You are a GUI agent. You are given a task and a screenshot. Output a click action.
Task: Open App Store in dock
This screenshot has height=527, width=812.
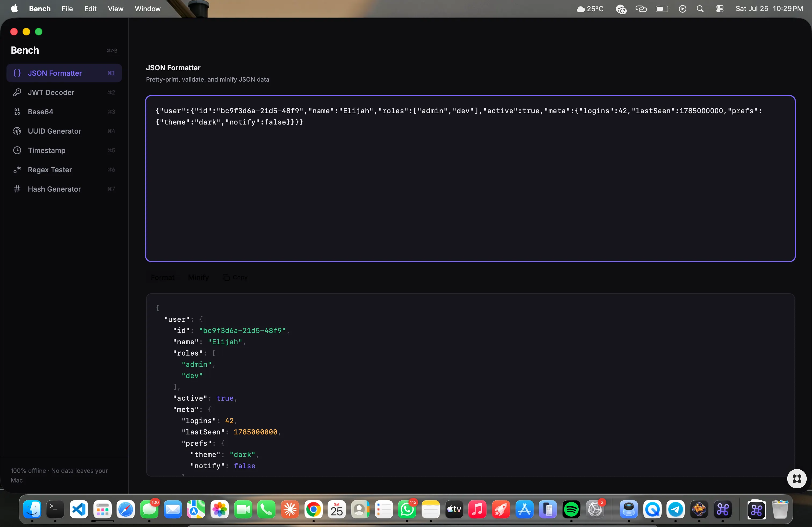(524, 510)
